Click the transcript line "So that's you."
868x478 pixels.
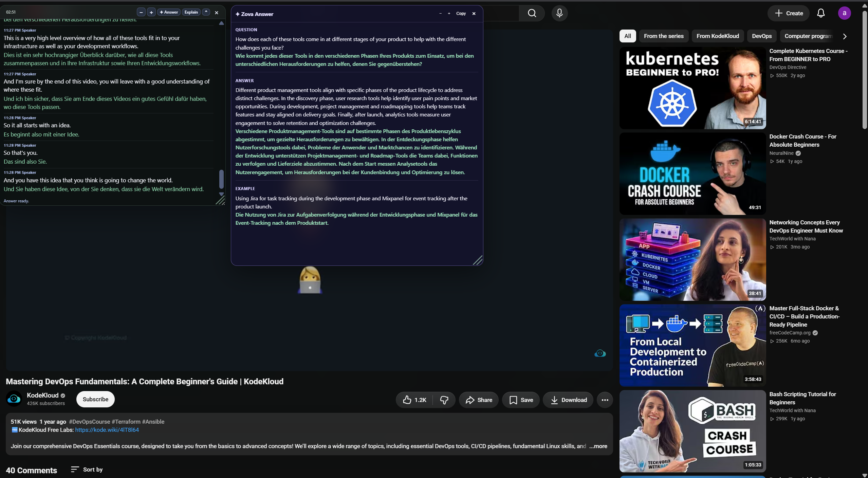click(21, 153)
